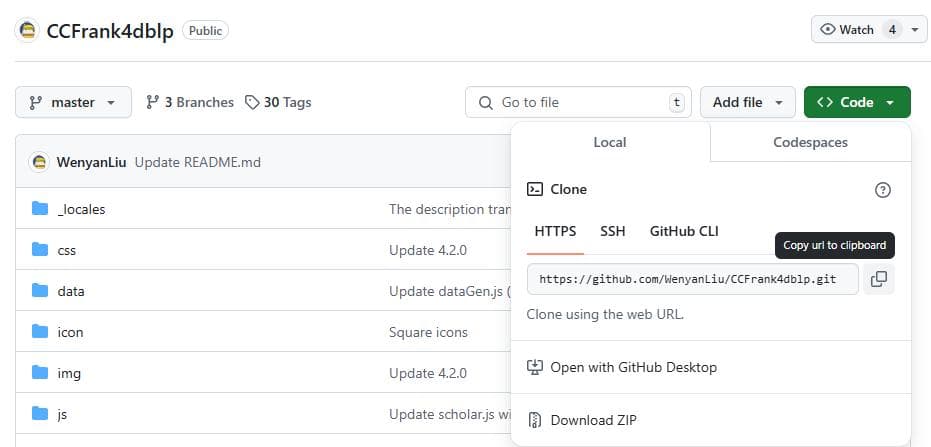Open the Update scholar.js commit message
The height and width of the screenshot is (447, 931).
(x=449, y=414)
